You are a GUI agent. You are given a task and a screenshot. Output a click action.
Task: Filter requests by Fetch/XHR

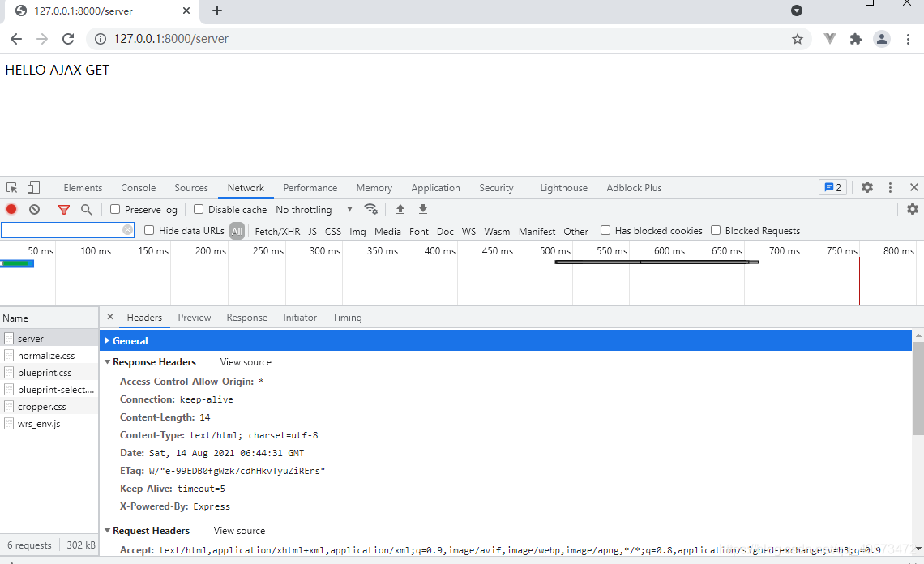pyautogui.click(x=277, y=232)
